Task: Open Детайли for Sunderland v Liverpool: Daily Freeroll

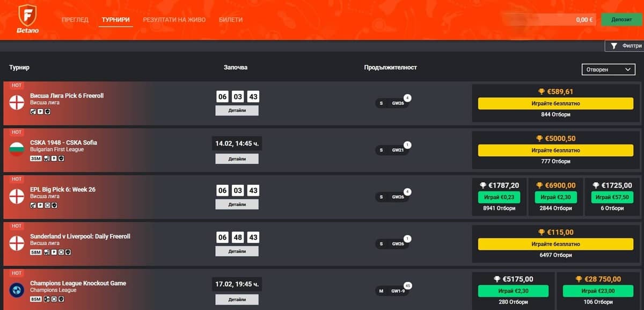Action: tap(237, 251)
